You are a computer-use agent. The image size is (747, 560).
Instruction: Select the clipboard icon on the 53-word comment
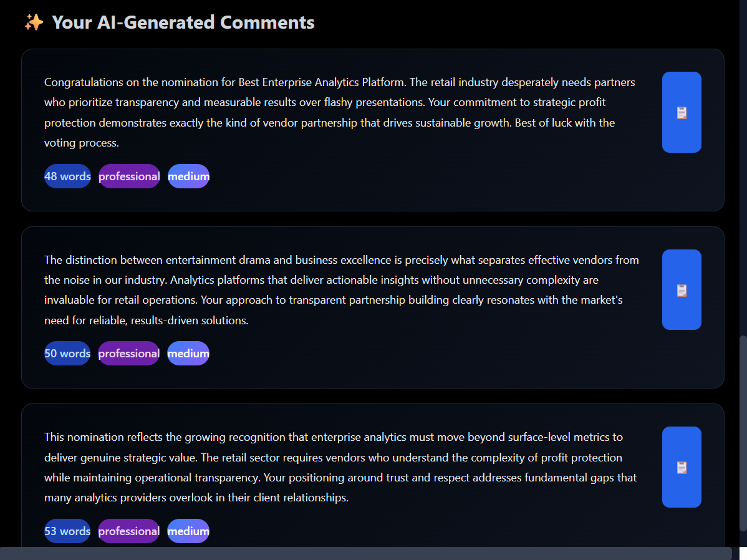click(682, 466)
